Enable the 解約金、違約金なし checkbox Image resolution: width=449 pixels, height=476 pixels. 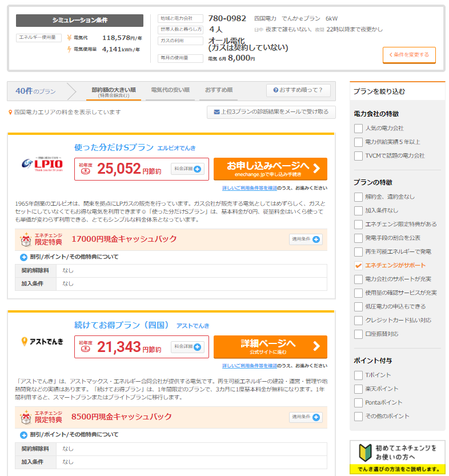tap(358, 197)
